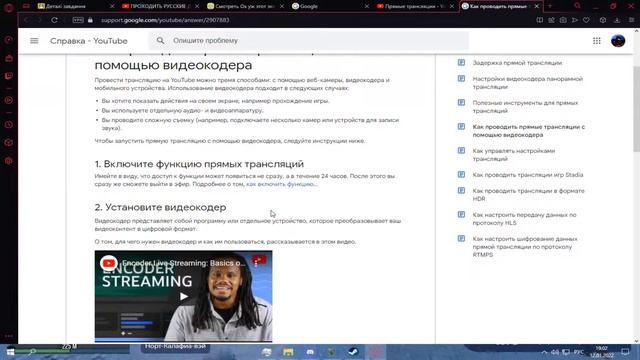This screenshot has height=360, width=640.
Task: Open Steam from the taskbar
Action: point(353,352)
